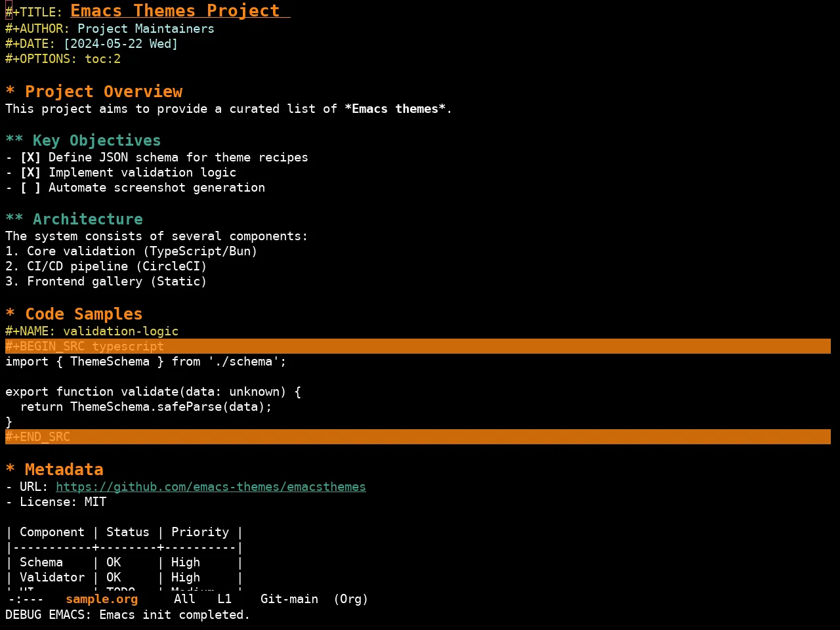The image size is (840, 630).
Task: Check the Automate screenshot generation checkbox
Action: (x=30, y=188)
